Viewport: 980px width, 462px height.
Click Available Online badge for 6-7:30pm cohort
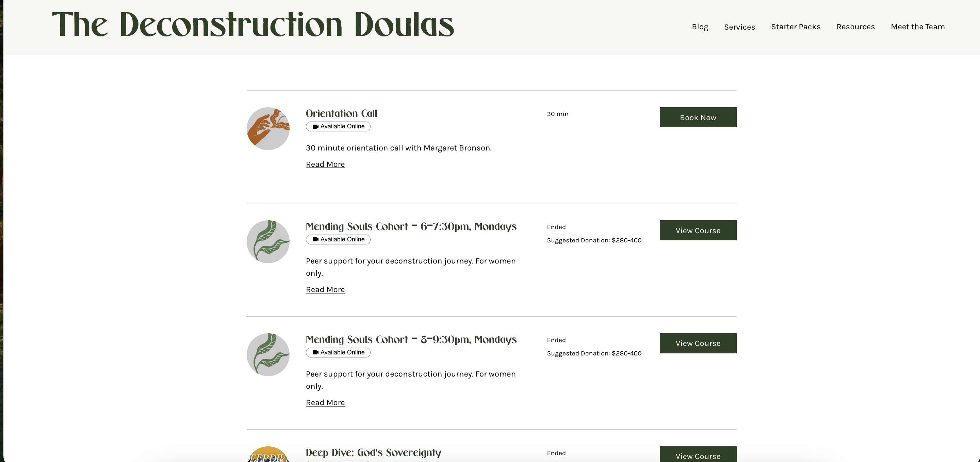[x=338, y=239]
